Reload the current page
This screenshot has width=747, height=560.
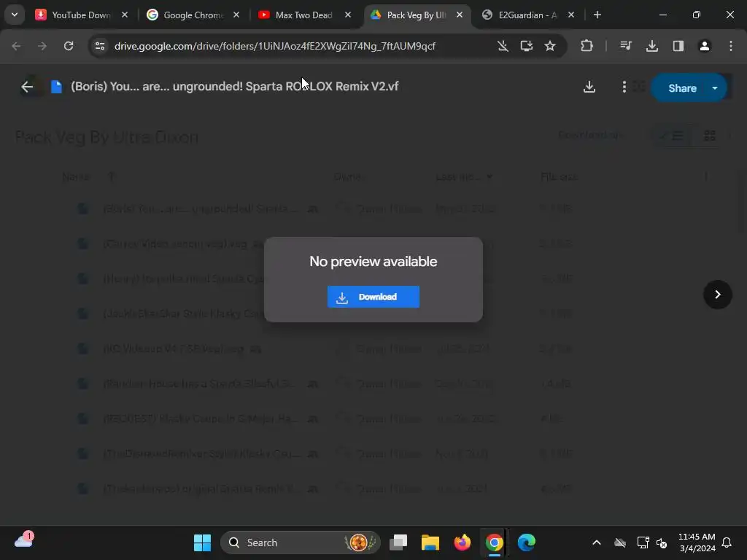click(69, 46)
